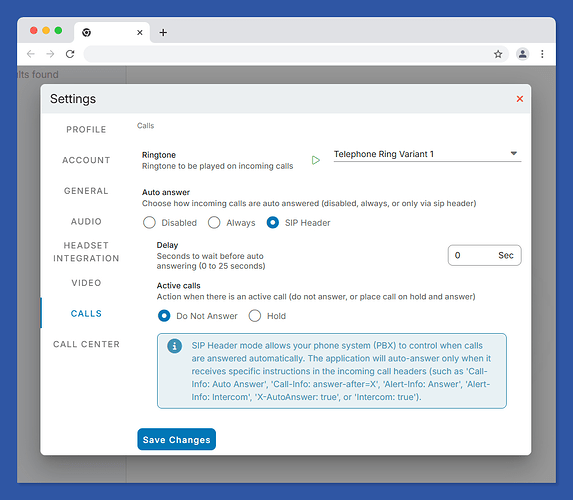The height and width of the screenshot is (500, 573).
Task: Open the Profile settings tab
Action: (x=86, y=129)
